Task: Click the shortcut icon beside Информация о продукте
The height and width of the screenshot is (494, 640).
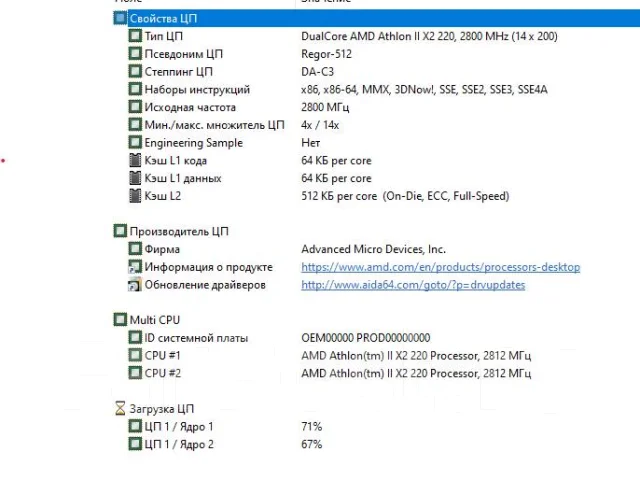Action: tap(135, 267)
